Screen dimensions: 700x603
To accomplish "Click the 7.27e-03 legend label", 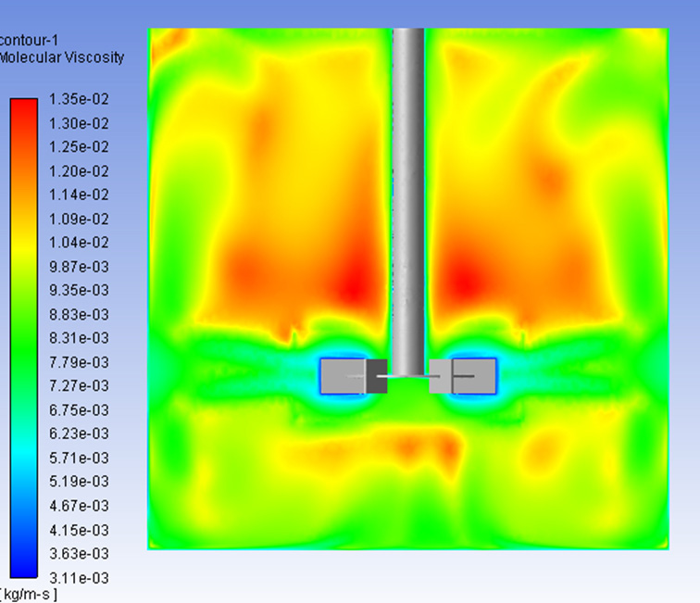I will pos(79,386).
